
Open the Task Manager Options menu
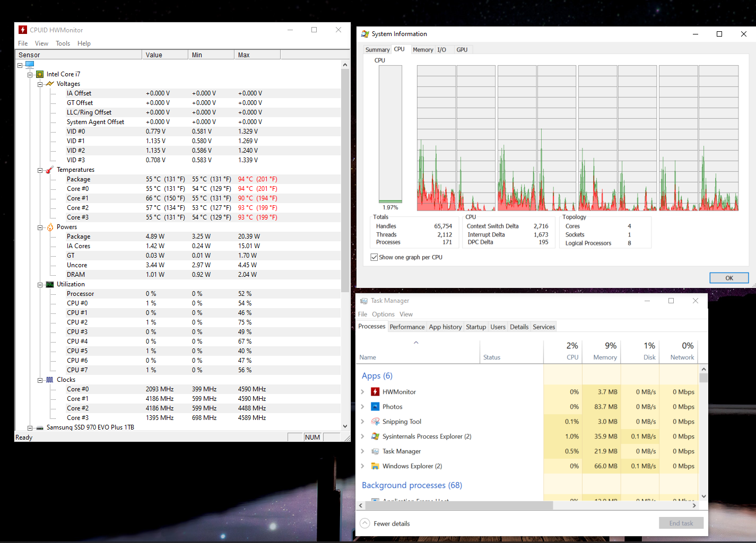click(x=383, y=314)
